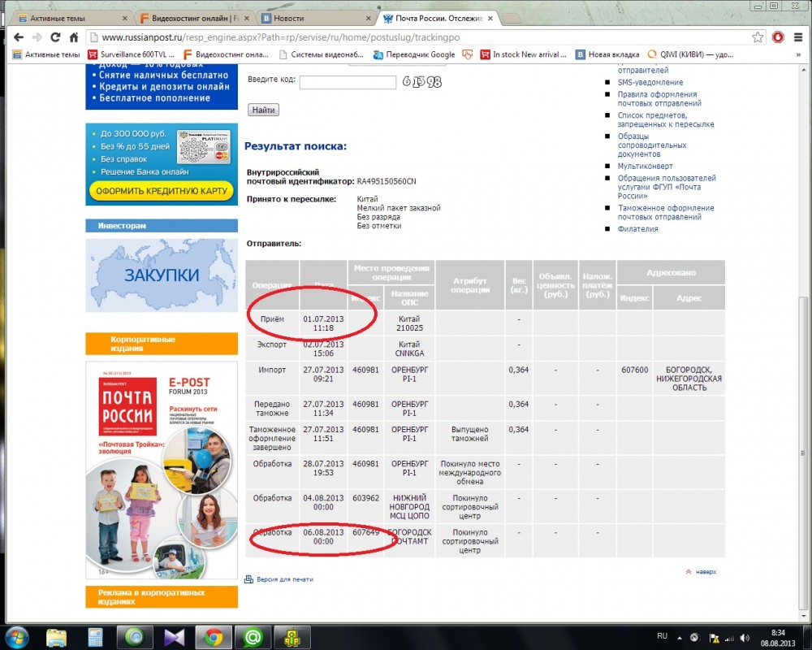
Task: Click the Windows Start button
Action: 18,636
